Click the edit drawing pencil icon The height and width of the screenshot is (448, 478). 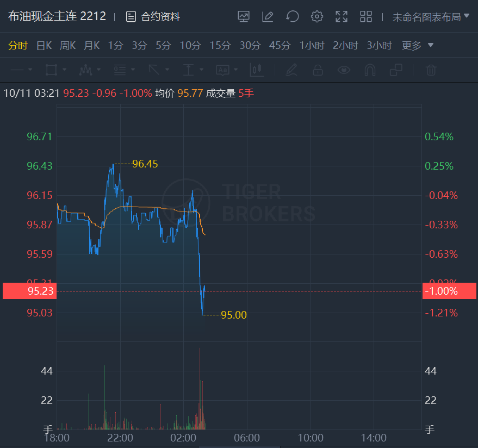[268, 16]
